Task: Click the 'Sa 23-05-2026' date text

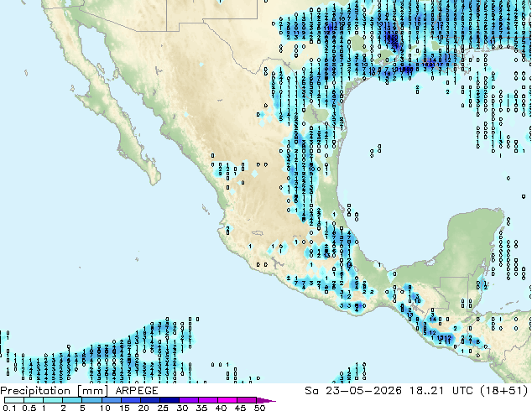Action: pyautogui.click(x=353, y=391)
